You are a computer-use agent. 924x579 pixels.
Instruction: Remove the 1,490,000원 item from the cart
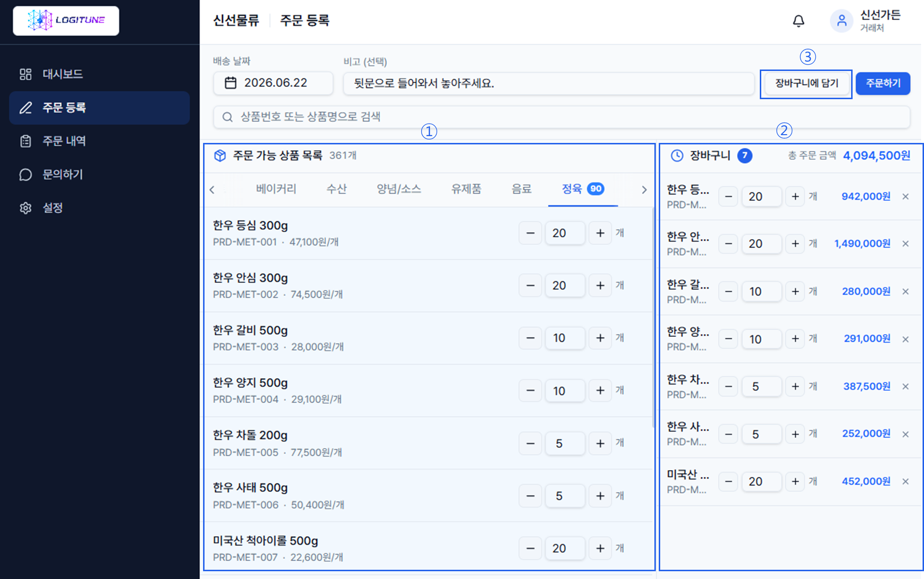(x=906, y=244)
